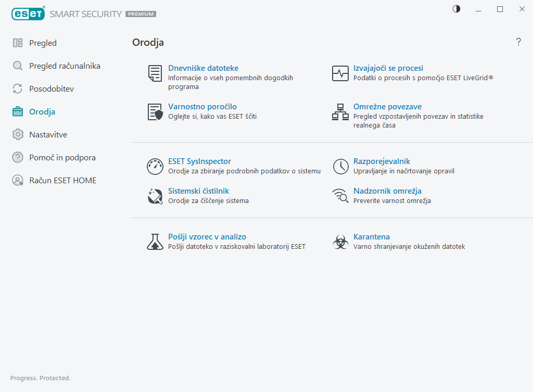This screenshot has width=533, height=392.
Task: Click the Varnostno poročilo shield icon
Action: 155,112
